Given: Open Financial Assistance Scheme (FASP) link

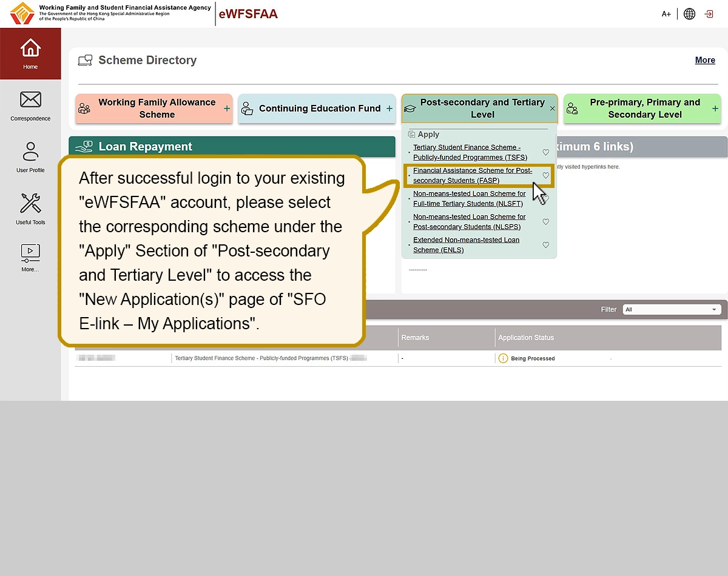Looking at the screenshot, I should point(473,175).
